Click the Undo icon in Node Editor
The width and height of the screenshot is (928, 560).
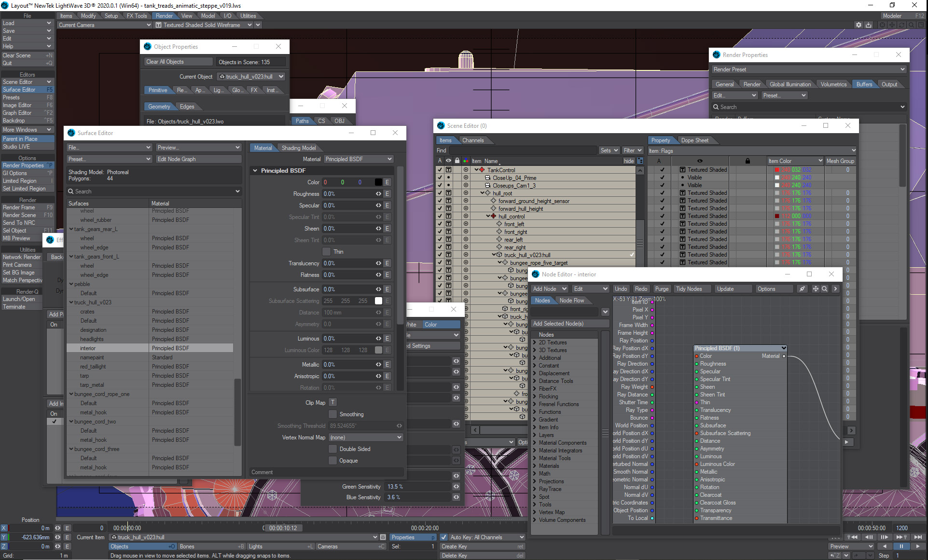pos(620,288)
